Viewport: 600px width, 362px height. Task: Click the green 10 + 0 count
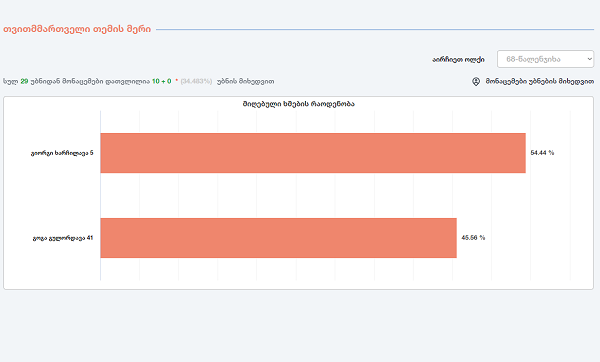click(161, 82)
